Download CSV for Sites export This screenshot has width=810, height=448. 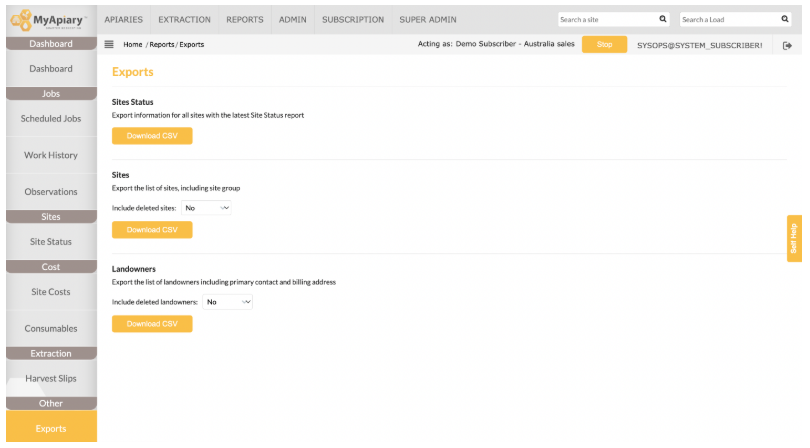coord(152,230)
